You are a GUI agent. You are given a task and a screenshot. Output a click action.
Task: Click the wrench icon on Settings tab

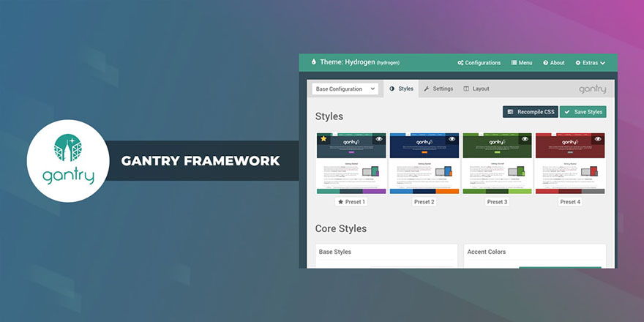pyautogui.click(x=427, y=89)
